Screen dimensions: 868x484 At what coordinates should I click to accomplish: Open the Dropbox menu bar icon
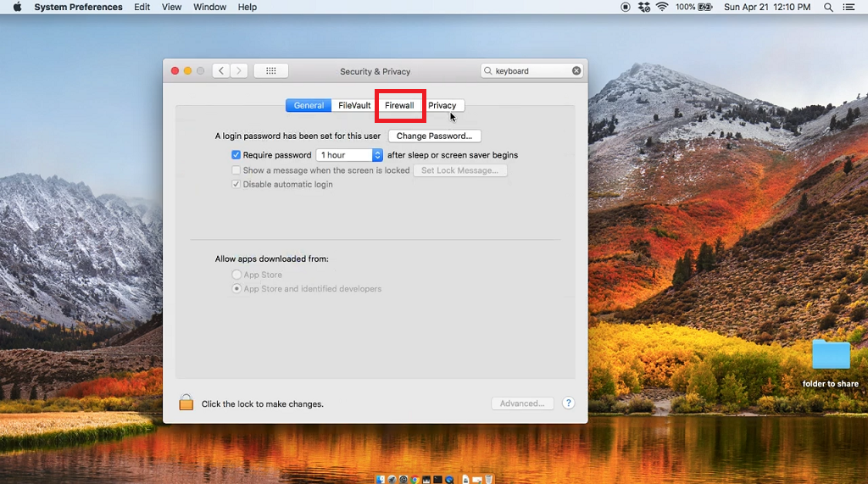tap(644, 7)
